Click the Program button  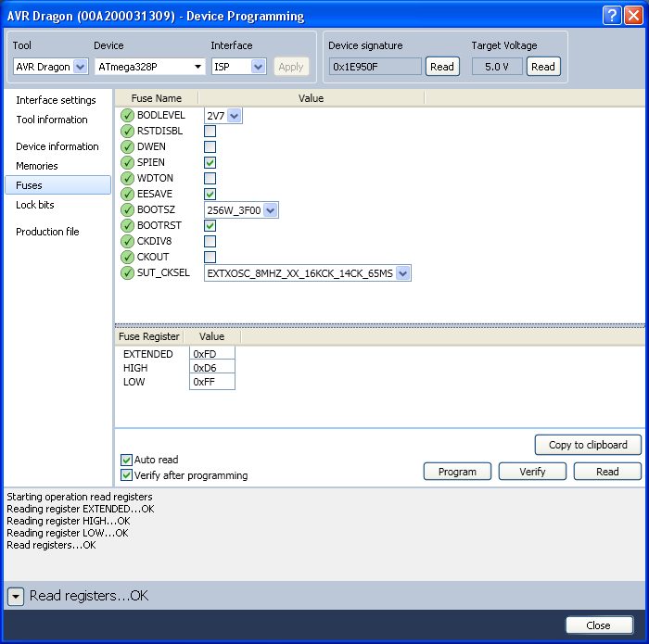[x=457, y=472]
